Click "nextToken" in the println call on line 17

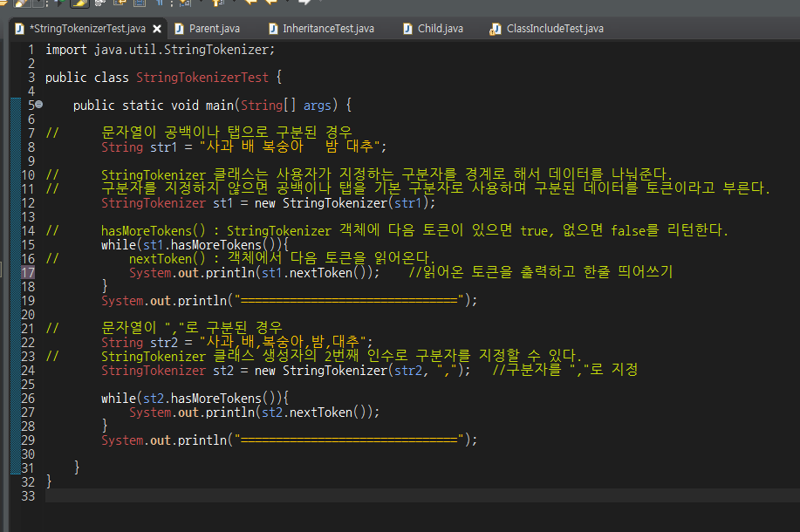[x=320, y=273]
